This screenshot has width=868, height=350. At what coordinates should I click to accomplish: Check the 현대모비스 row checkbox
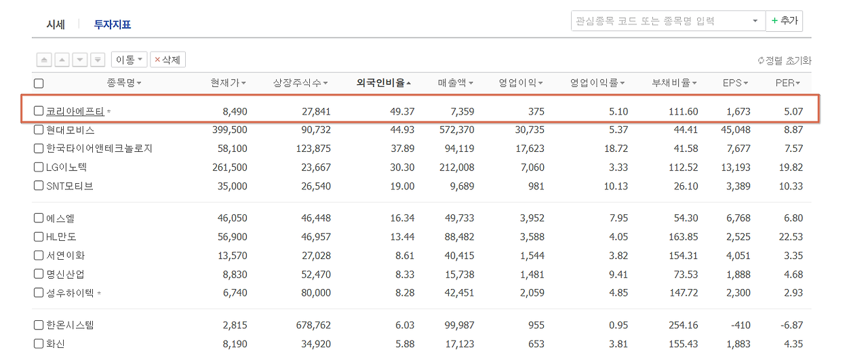39,130
